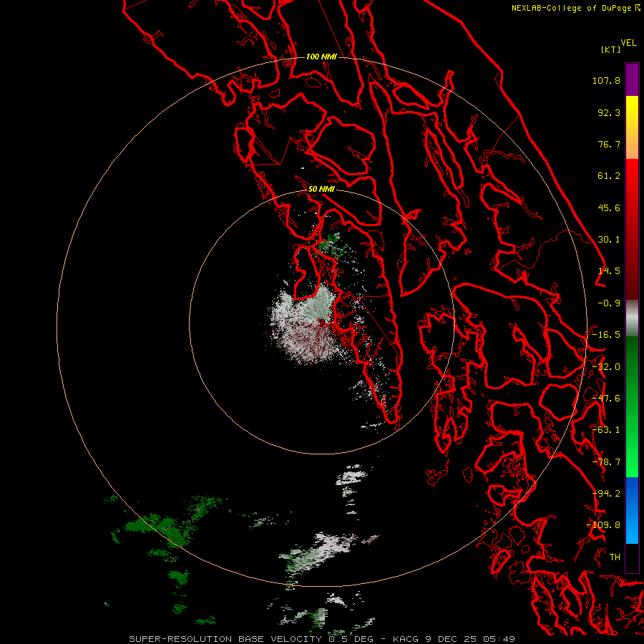Click the 30.1 value on velocity scale
The image size is (644, 644).
[609, 240]
